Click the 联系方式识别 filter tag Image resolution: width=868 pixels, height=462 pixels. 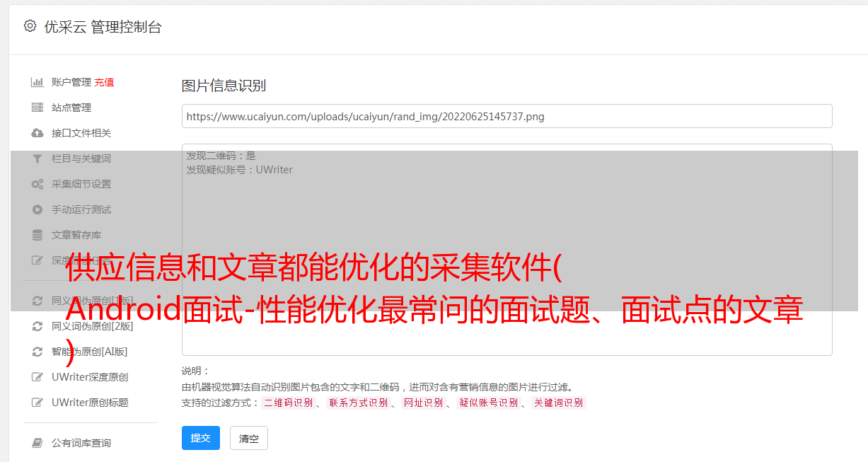click(358, 403)
